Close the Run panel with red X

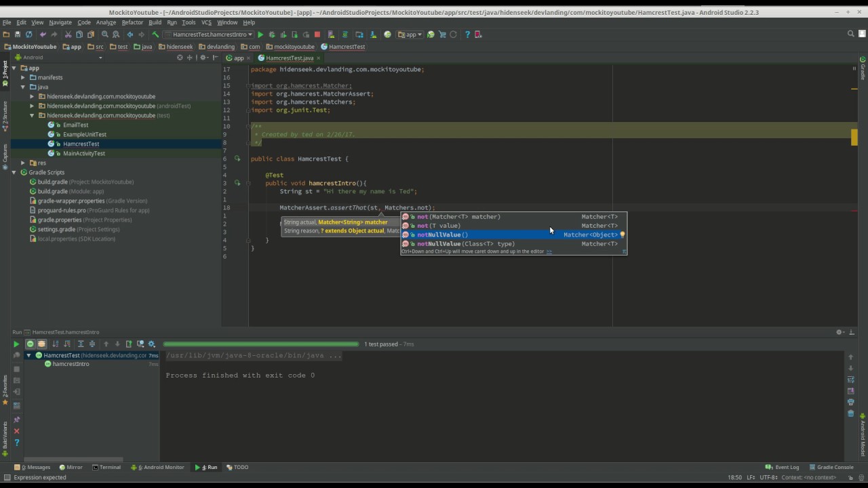tap(17, 431)
